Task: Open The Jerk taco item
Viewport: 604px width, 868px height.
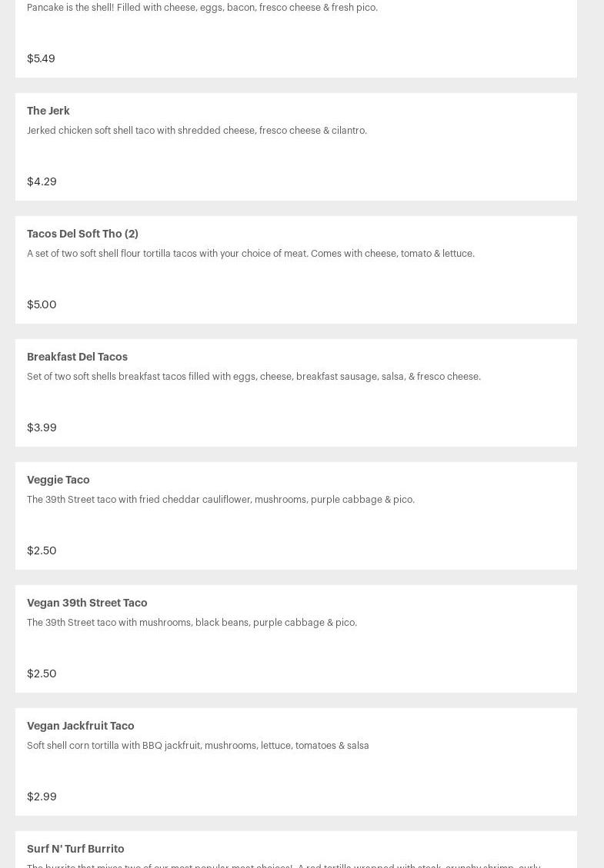Action: [48, 111]
